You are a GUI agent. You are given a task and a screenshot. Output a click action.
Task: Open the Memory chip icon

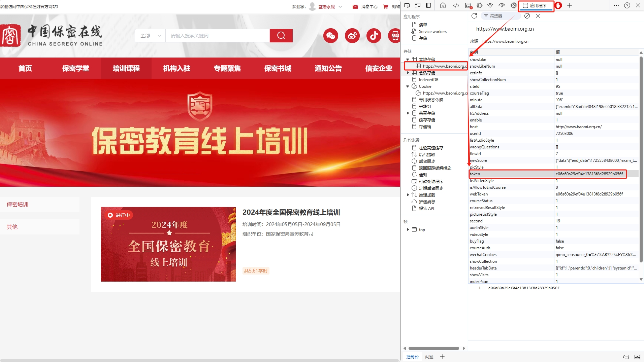(513, 5)
